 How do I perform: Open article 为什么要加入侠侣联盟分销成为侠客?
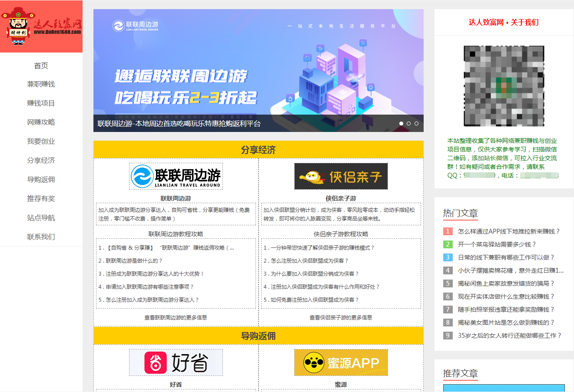tap(311, 274)
